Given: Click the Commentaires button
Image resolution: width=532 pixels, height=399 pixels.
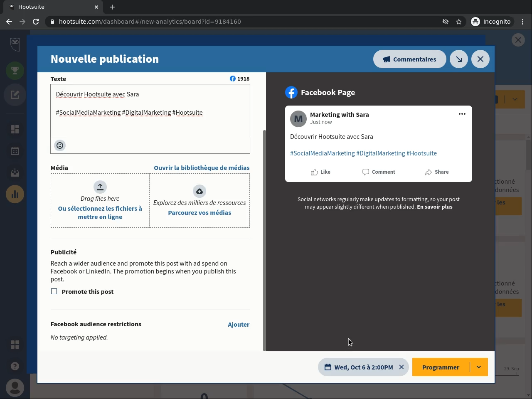Looking at the screenshot, I should click(x=410, y=59).
